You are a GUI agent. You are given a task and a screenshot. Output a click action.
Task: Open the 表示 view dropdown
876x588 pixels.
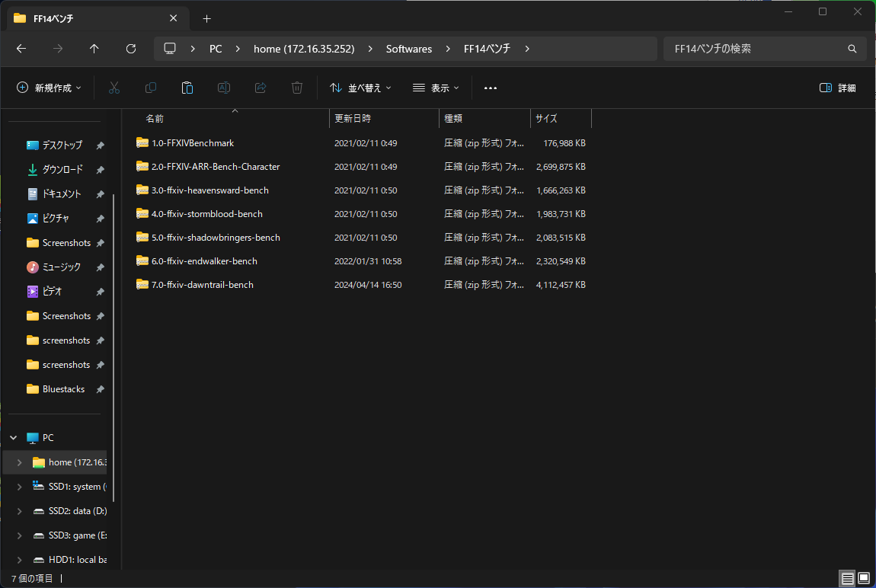pos(436,88)
